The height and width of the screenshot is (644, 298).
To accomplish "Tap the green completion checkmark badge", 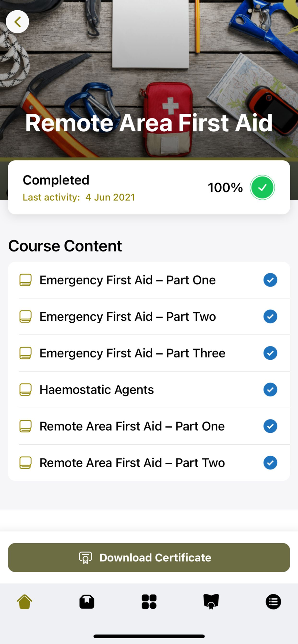I will (x=262, y=187).
